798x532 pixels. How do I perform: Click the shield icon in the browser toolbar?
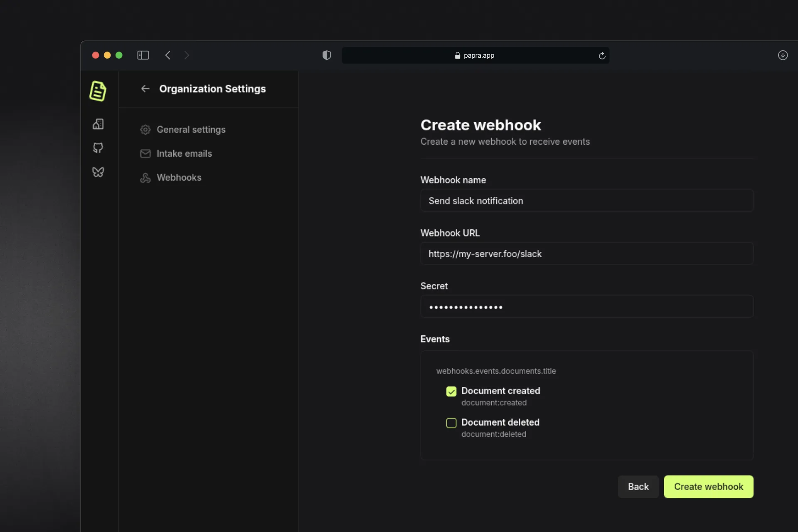pos(327,55)
